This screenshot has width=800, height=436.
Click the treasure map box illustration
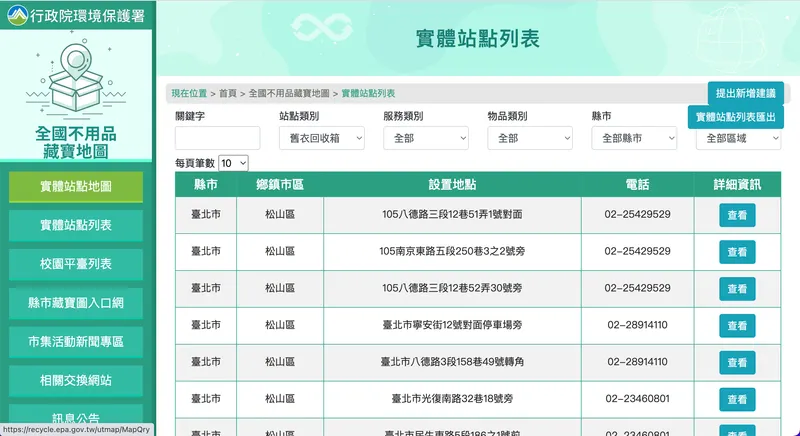tap(76, 77)
